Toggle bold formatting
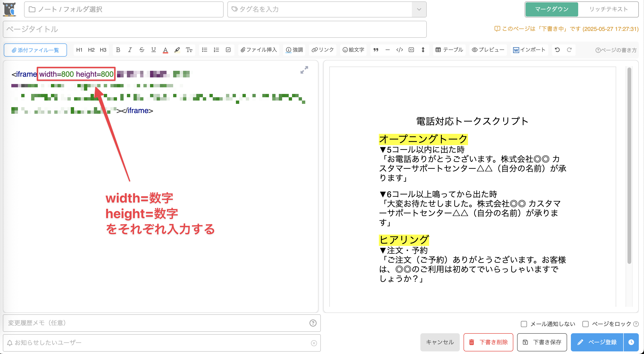The height and width of the screenshot is (354, 644). coord(118,50)
